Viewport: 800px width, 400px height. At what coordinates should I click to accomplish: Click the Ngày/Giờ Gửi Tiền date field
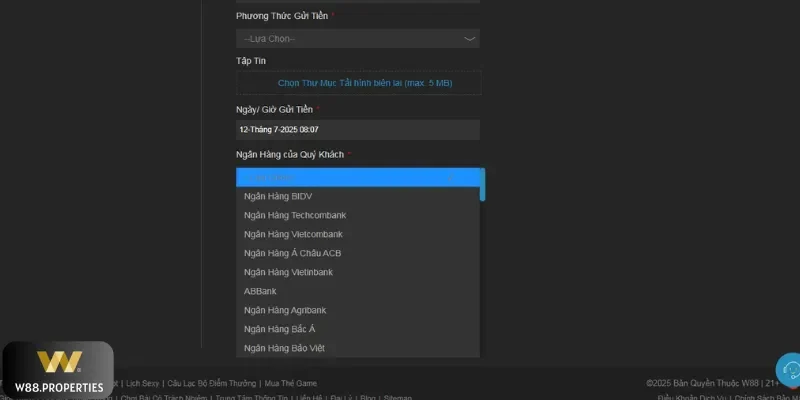[357, 130]
